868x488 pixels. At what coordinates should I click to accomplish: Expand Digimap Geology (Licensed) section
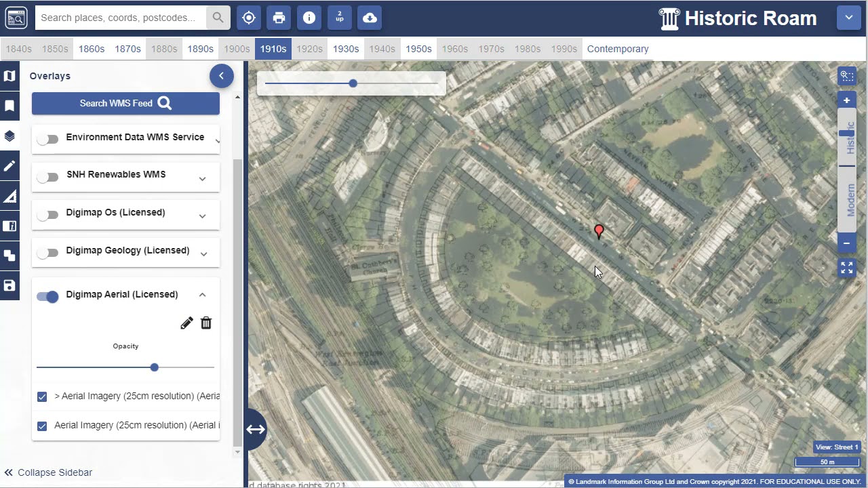(202, 254)
